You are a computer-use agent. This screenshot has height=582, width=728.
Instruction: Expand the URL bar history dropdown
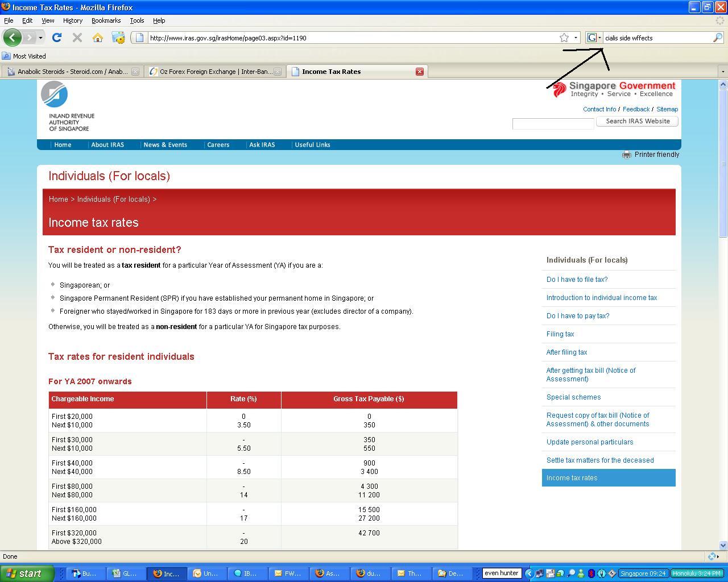pyautogui.click(x=576, y=38)
